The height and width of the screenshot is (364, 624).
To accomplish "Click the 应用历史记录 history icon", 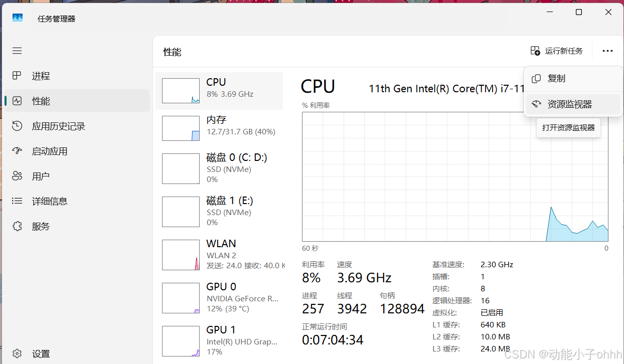I will (17, 126).
